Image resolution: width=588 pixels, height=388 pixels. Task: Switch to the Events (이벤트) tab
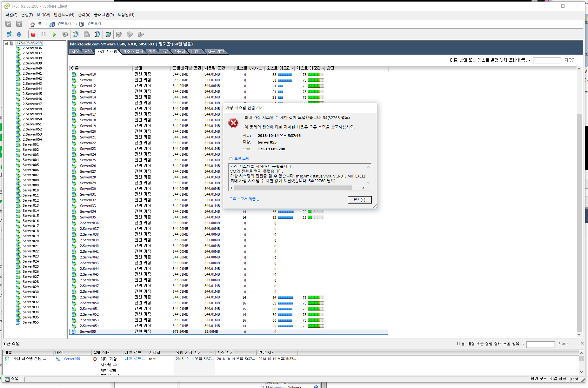tap(196, 52)
